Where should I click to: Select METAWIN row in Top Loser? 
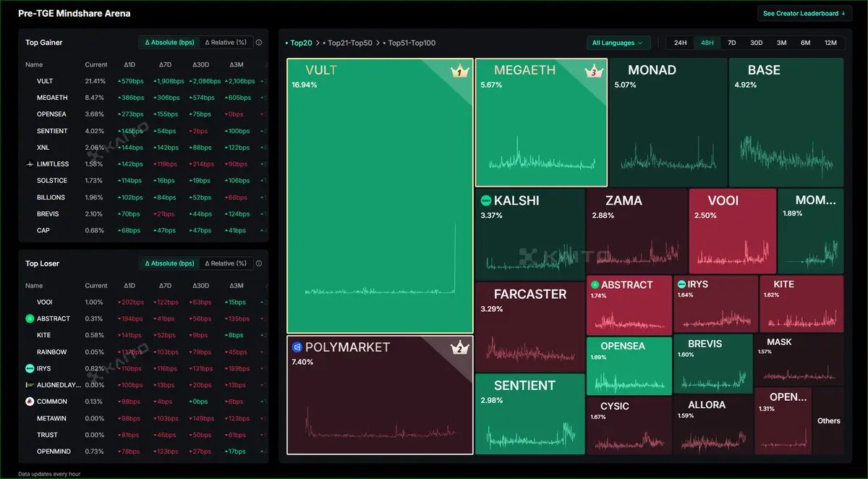click(145, 418)
